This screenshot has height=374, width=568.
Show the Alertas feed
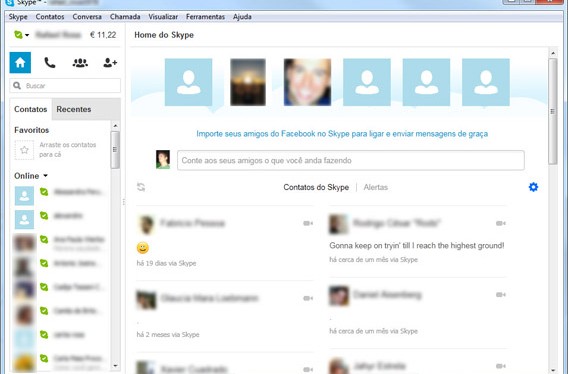(376, 187)
